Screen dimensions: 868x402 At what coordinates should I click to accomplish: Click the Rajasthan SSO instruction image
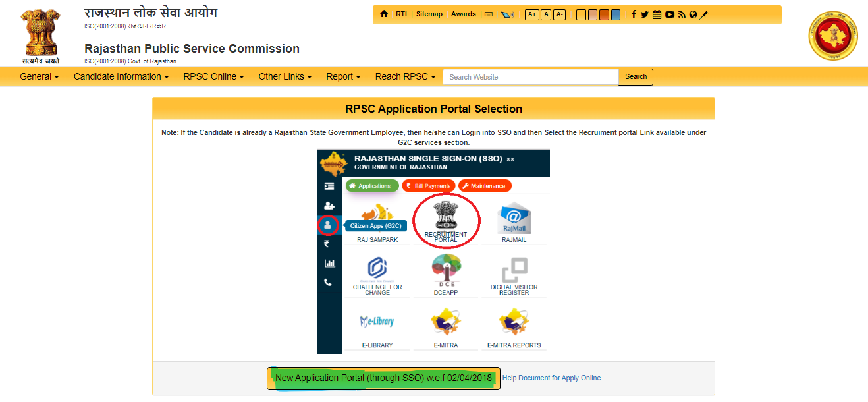point(433,252)
